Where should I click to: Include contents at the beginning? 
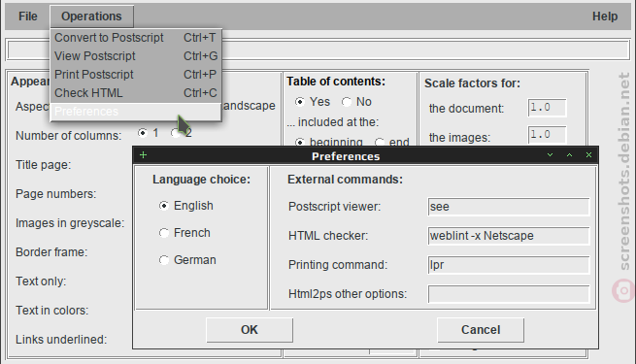(300, 143)
